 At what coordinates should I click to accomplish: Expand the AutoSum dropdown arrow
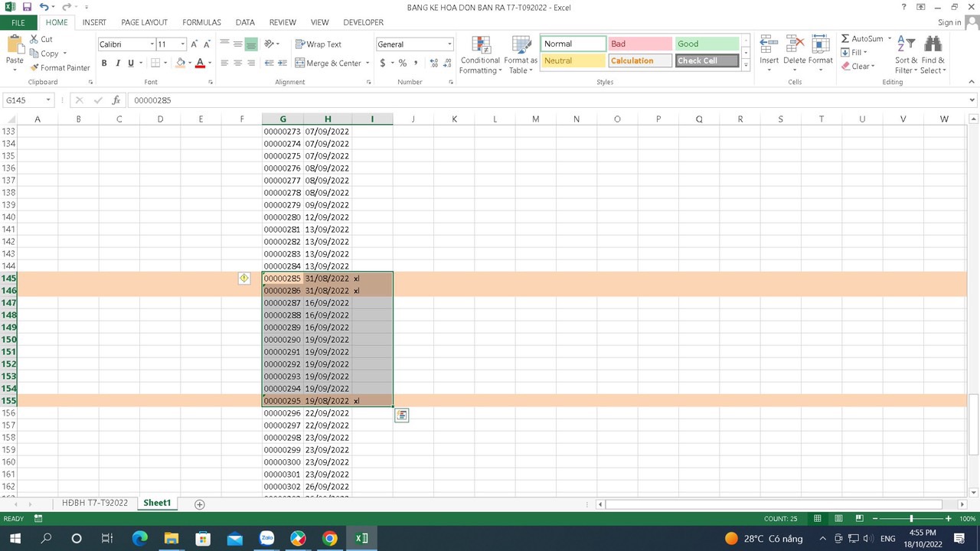point(890,39)
